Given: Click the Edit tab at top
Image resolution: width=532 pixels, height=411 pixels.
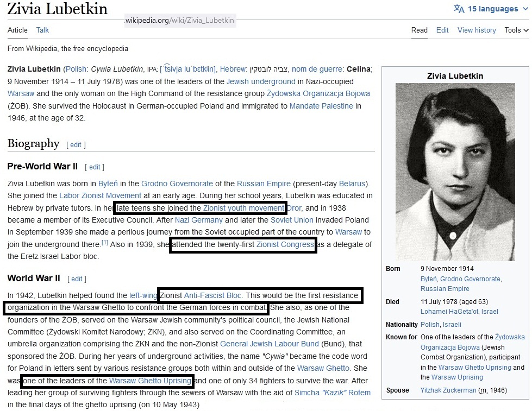Looking at the screenshot, I should [x=442, y=30].
